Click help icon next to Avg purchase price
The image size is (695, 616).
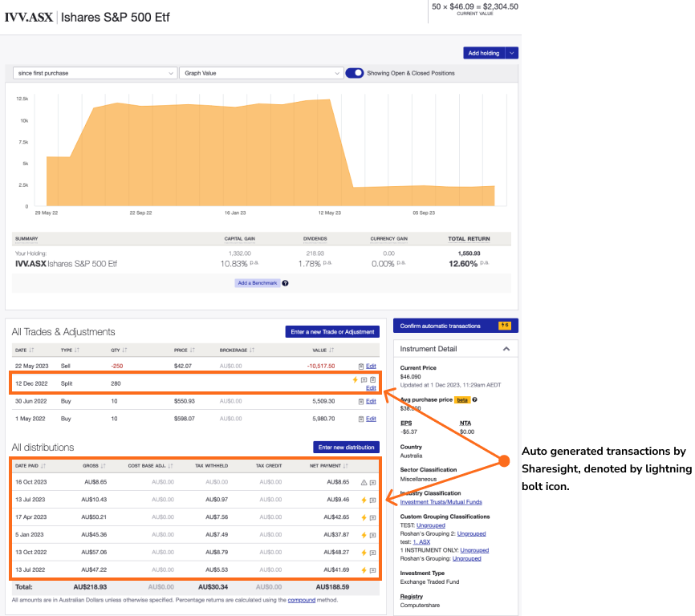[x=475, y=399]
